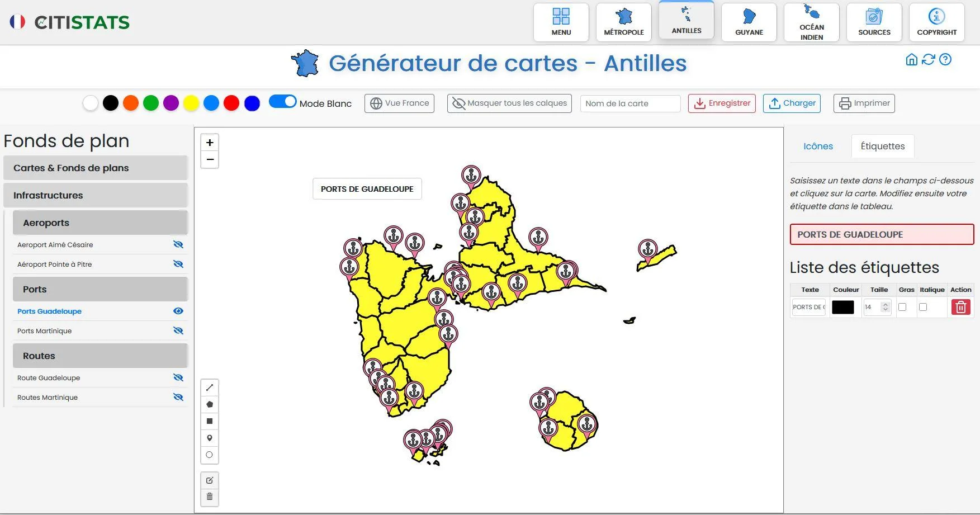Toggle the Mode Blanc switch

pos(283,101)
